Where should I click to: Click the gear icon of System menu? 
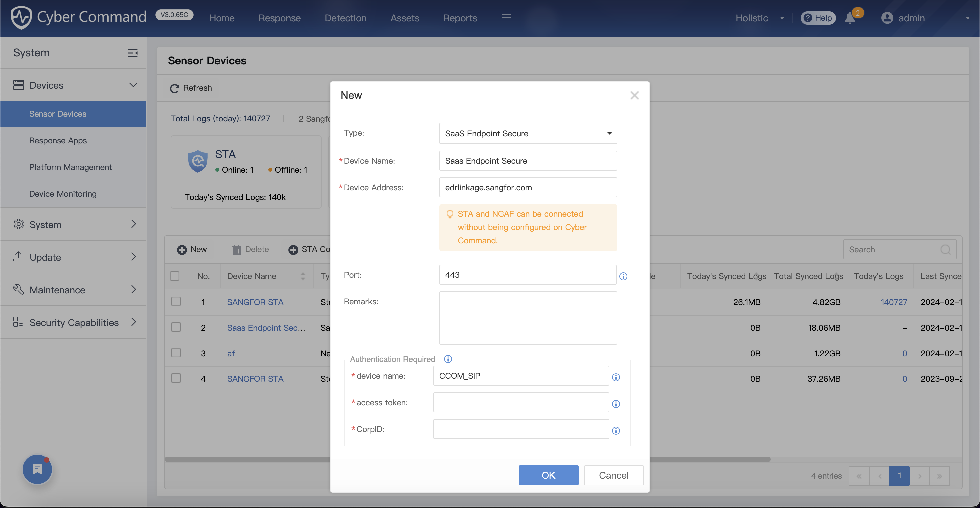tap(18, 224)
